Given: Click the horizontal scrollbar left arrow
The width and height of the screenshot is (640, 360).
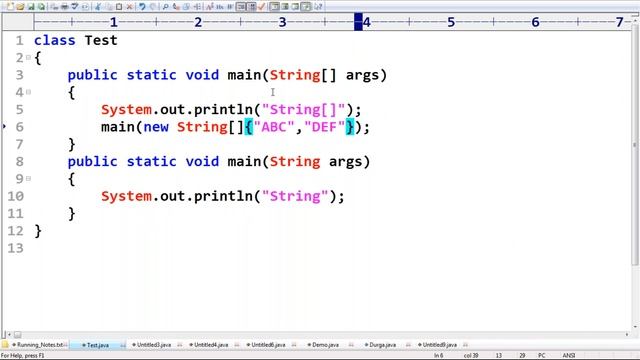Looking at the screenshot, I should tap(9, 334).
